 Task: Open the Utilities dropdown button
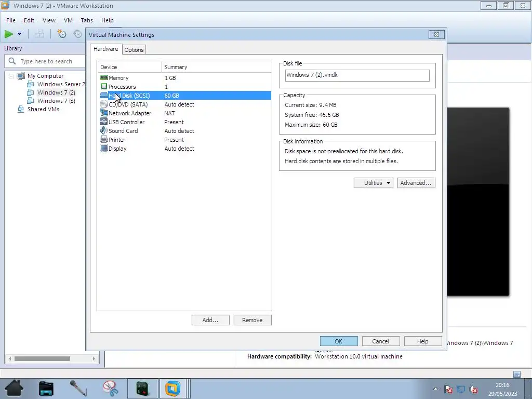[373, 183]
